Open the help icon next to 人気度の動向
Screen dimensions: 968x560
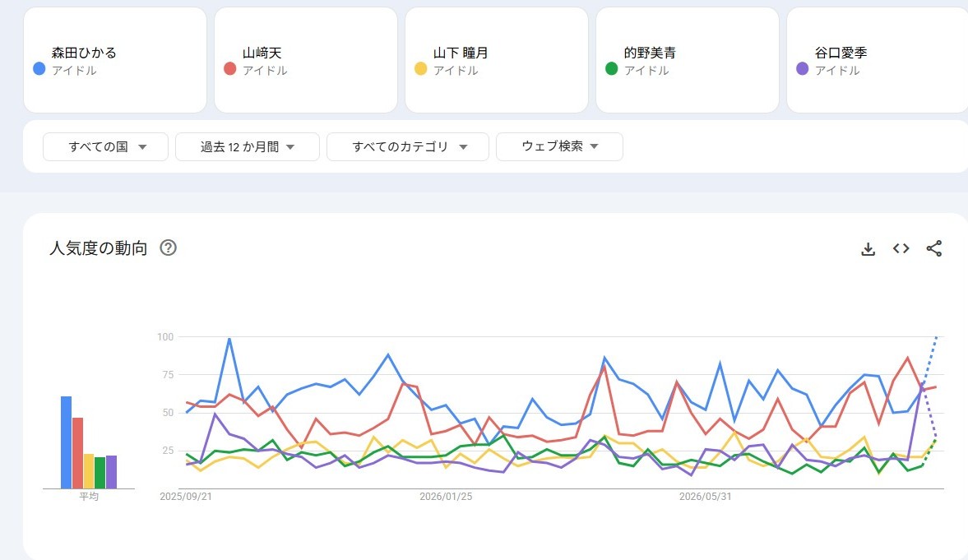click(168, 248)
